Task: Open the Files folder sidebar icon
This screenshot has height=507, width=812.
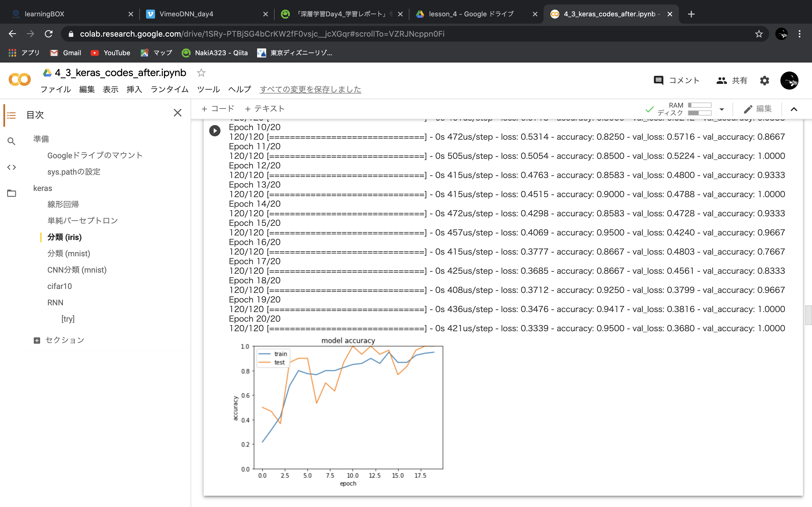Action: (x=11, y=193)
